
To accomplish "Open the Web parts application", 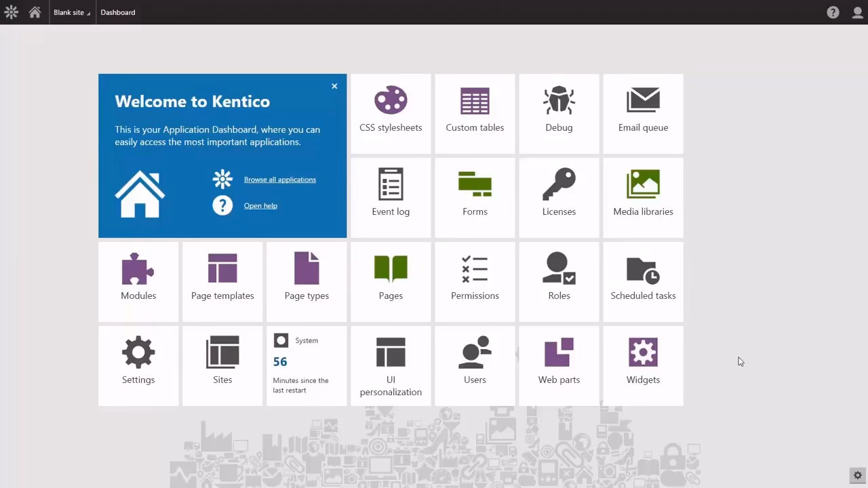I will [x=559, y=365].
